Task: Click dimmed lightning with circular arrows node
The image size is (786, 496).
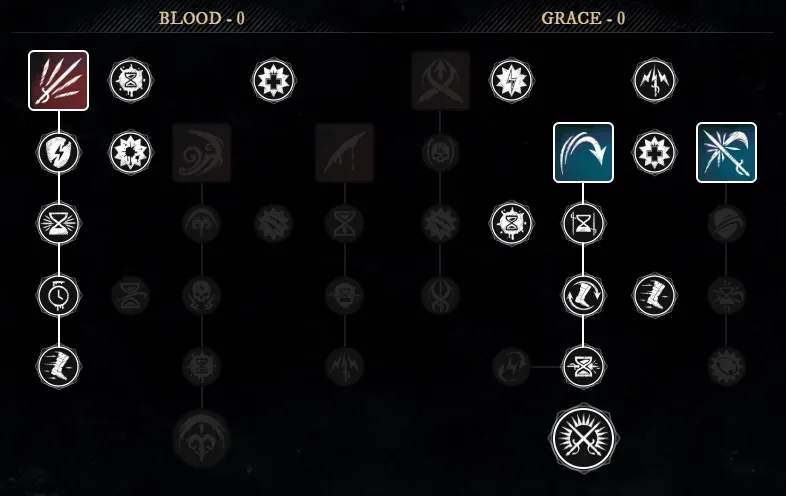Action: (x=512, y=367)
